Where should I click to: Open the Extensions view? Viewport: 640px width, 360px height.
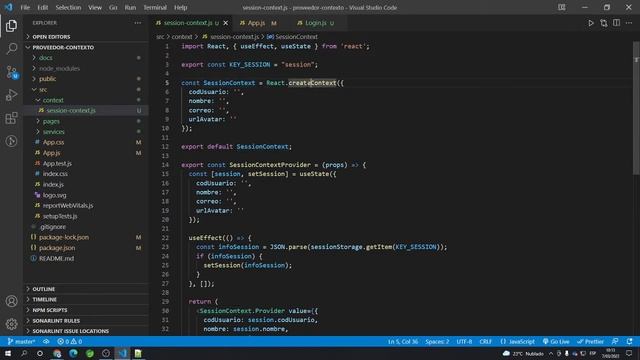click(11, 118)
